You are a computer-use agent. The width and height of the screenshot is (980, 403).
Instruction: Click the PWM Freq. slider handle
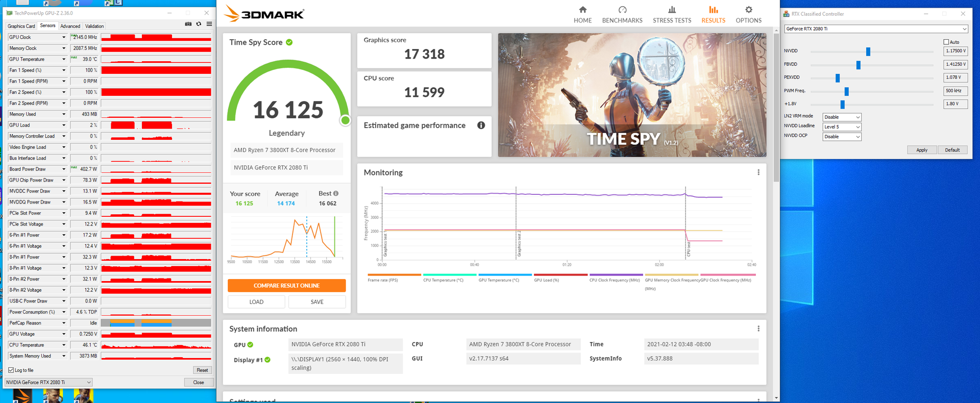847,91
